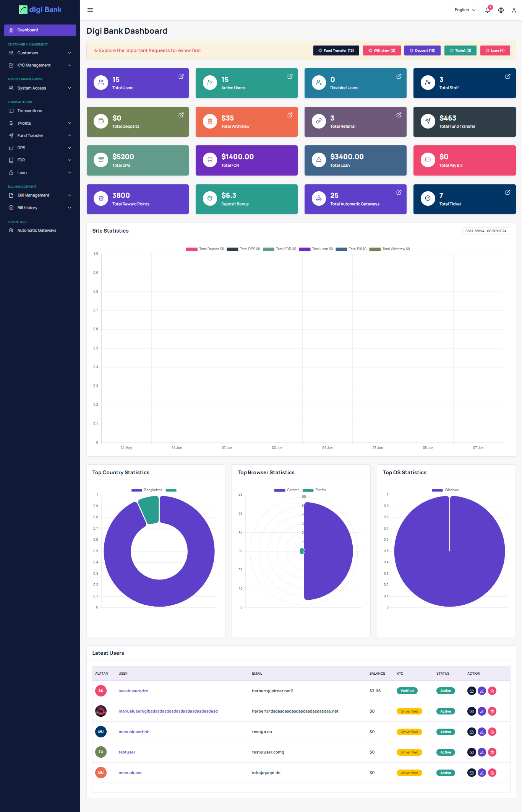The width and height of the screenshot is (522, 812).
Task: Open external link on Total Ticket card
Action: click(508, 192)
